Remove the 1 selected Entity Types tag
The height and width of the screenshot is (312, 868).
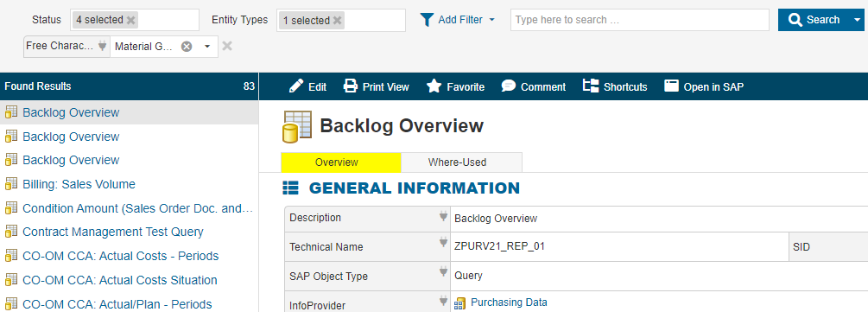(x=337, y=21)
